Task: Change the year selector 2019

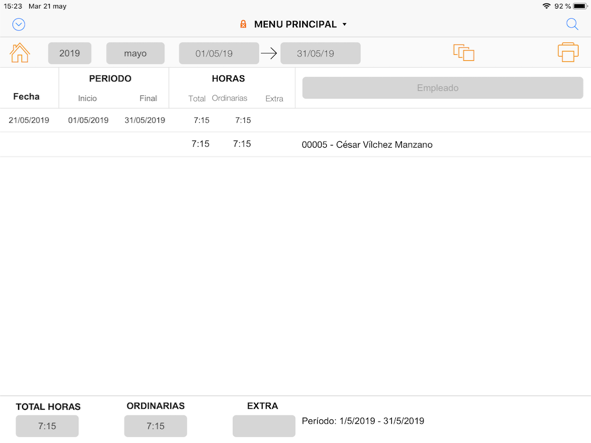Action: [x=69, y=53]
